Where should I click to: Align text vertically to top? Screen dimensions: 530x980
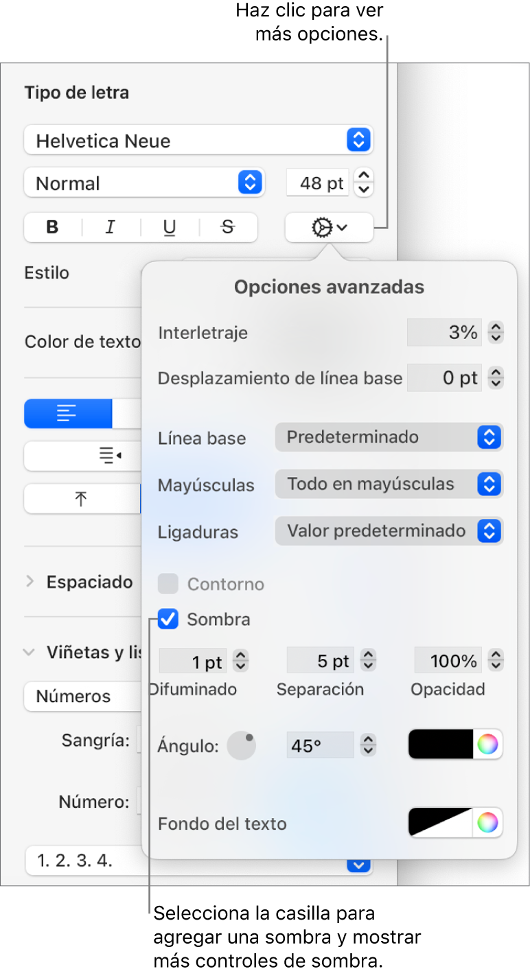[81, 499]
